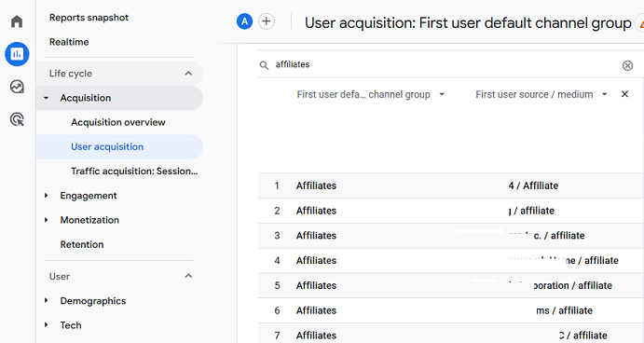Open Traffic acquisition: Session report
644x343 pixels.
(134, 171)
